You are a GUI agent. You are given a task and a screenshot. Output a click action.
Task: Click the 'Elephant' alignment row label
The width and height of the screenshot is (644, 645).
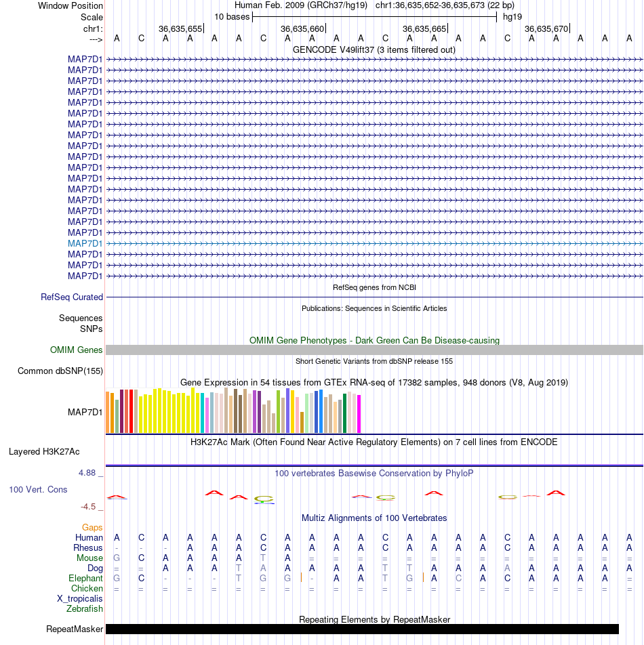(x=85, y=579)
